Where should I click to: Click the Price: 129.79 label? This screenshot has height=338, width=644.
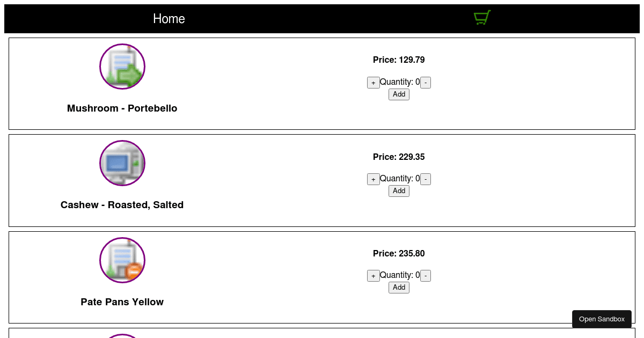coord(399,60)
